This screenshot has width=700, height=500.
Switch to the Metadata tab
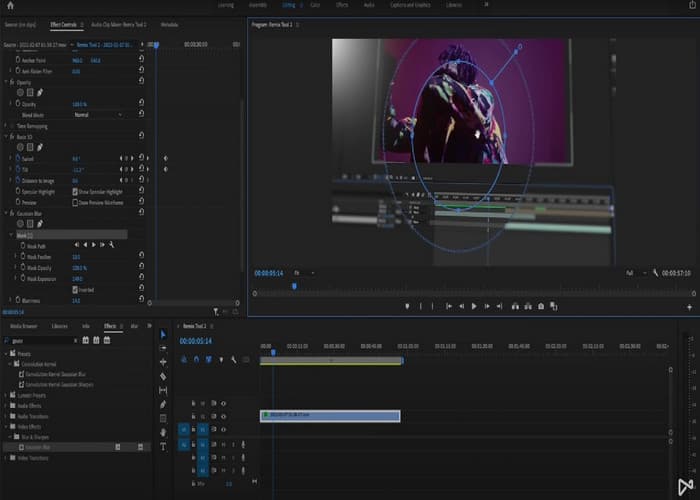coord(169,25)
